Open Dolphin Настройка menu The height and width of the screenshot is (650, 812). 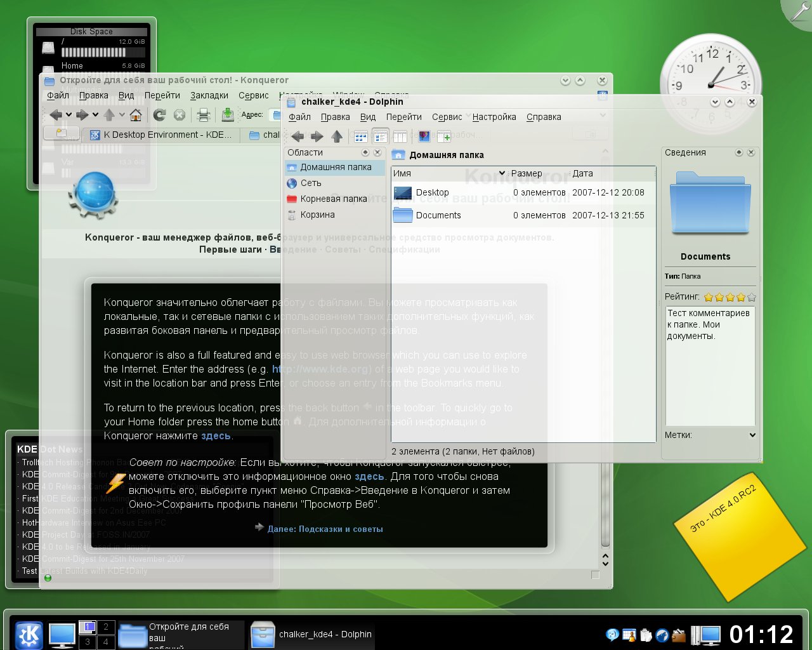tap(494, 117)
